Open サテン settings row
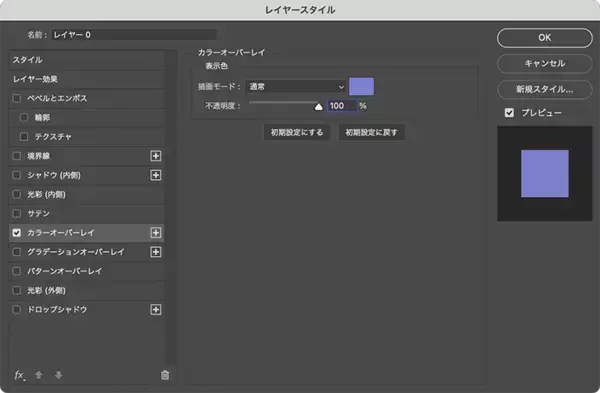The height and width of the screenshot is (393, 600). [86, 214]
